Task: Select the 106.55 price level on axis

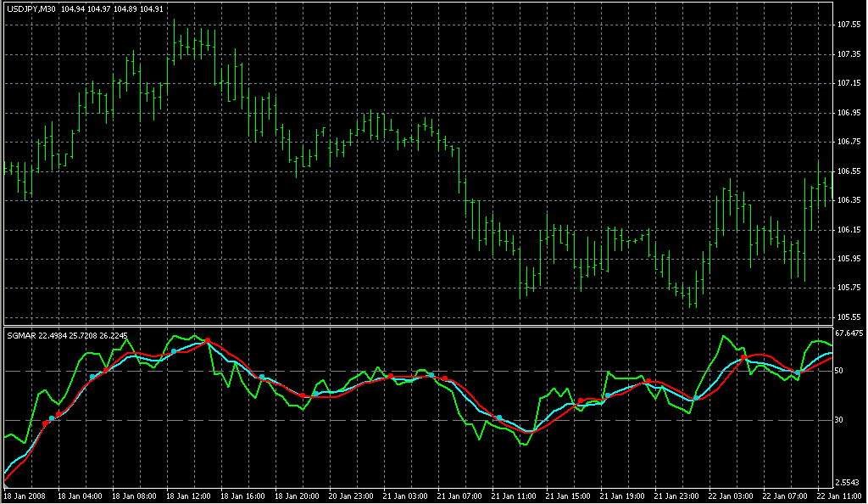Action: [x=849, y=171]
